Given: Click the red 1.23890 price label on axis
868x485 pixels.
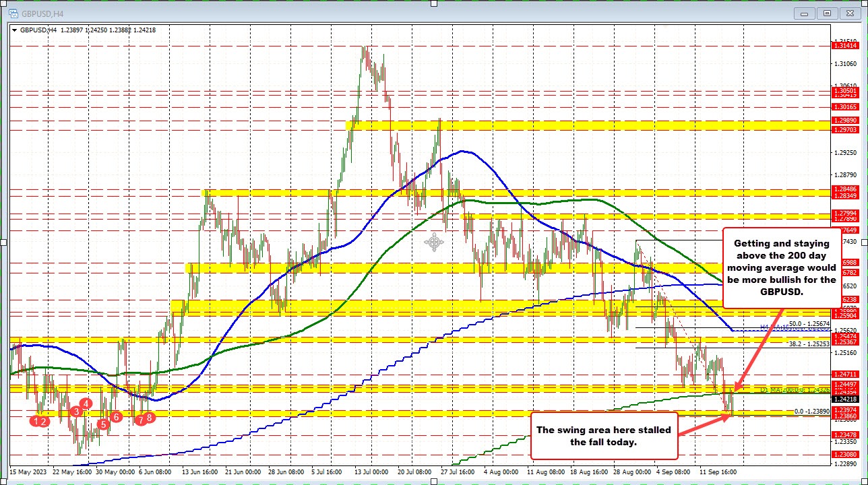Looking at the screenshot, I should point(812,412).
